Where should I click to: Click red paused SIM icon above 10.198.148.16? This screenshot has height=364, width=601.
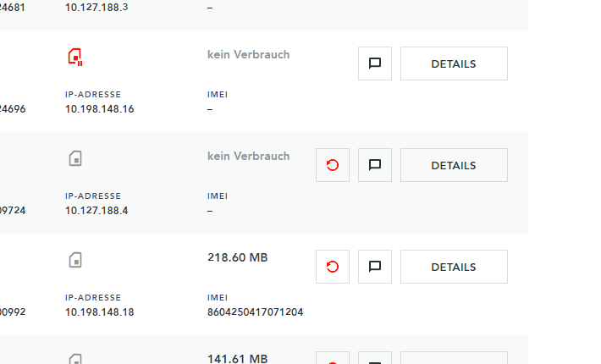coord(75,57)
